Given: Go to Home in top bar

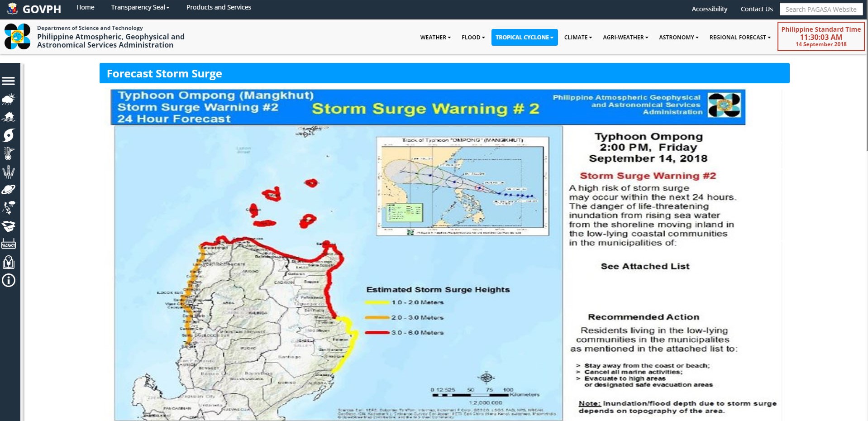Looking at the screenshot, I should click(x=85, y=7).
